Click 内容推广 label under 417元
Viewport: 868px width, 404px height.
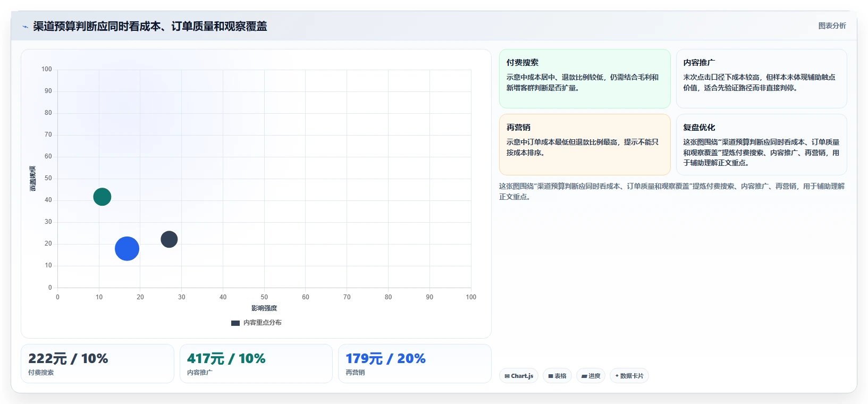200,373
